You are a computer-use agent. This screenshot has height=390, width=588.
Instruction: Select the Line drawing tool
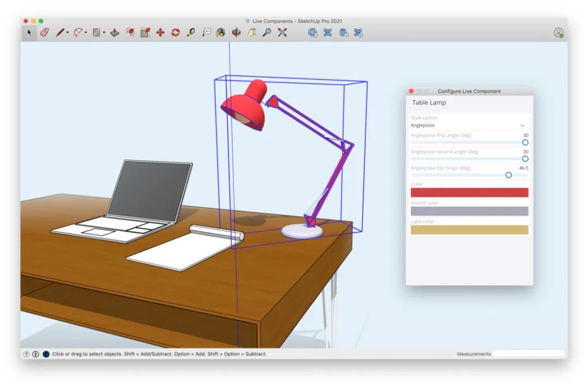pyautogui.click(x=59, y=32)
